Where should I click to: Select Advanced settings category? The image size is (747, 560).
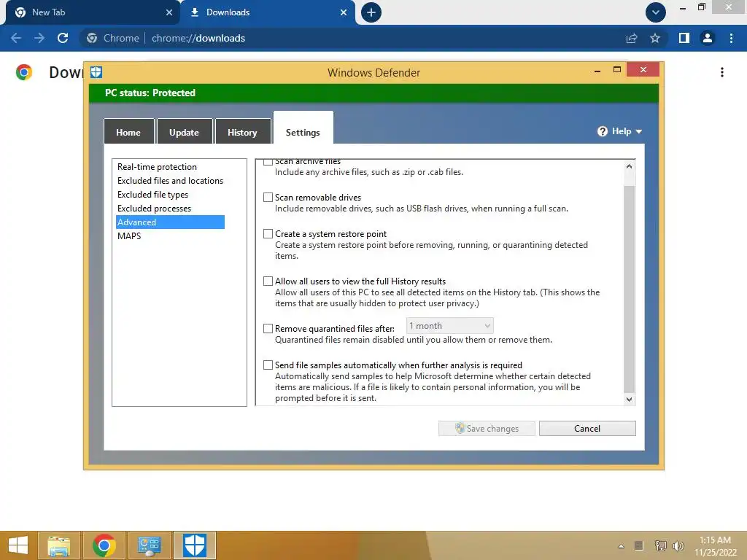coord(170,222)
